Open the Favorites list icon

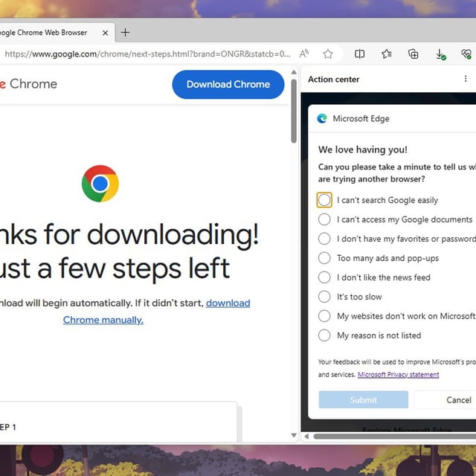(386, 54)
